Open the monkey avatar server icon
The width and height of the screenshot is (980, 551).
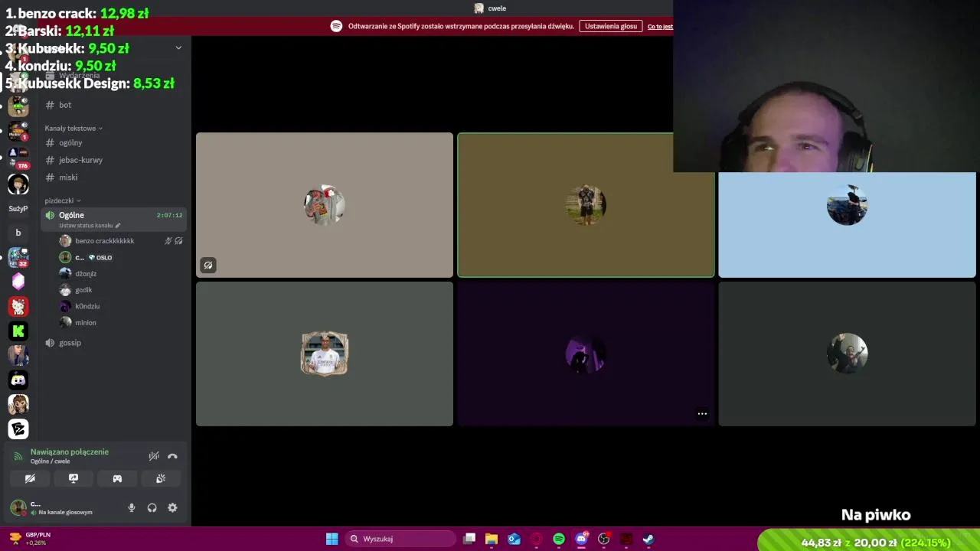click(18, 404)
